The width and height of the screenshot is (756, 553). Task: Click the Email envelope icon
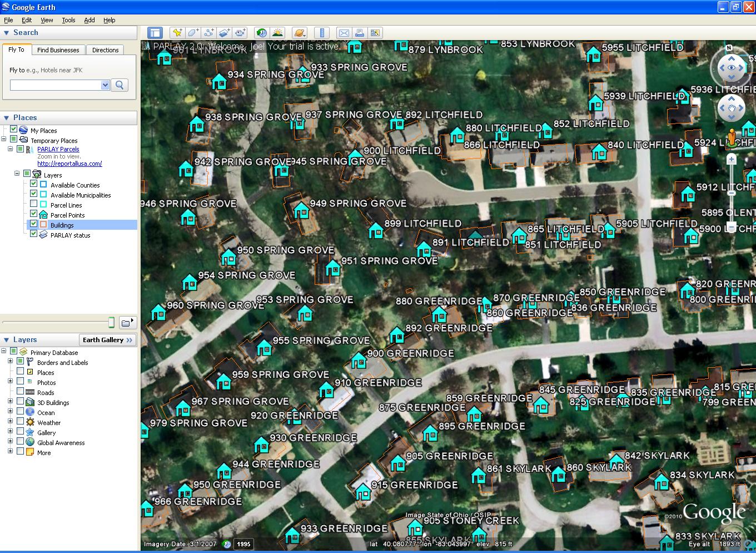pyautogui.click(x=344, y=33)
